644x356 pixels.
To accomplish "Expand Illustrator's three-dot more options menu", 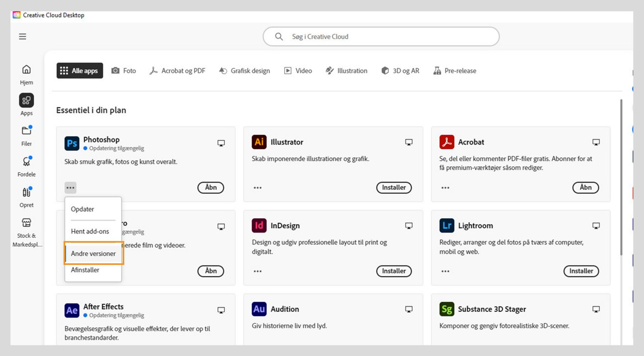I will (x=258, y=188).
